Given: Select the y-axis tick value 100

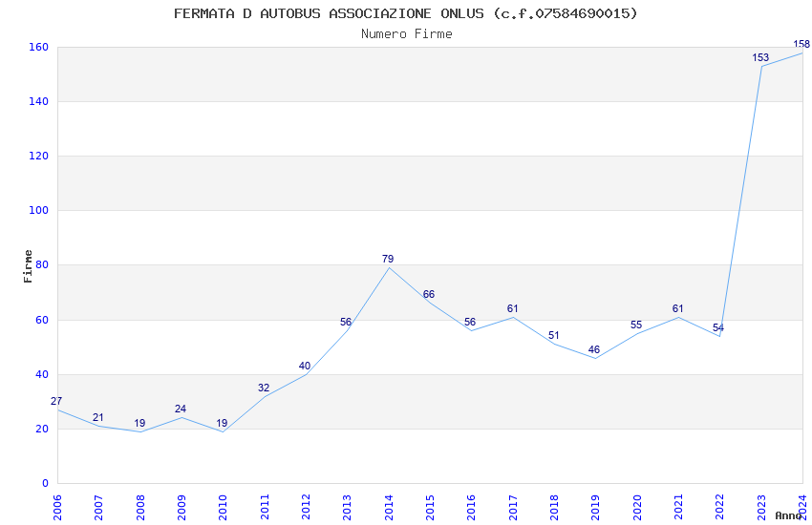Looking at the screenshot, I should (x=38, y=211).
